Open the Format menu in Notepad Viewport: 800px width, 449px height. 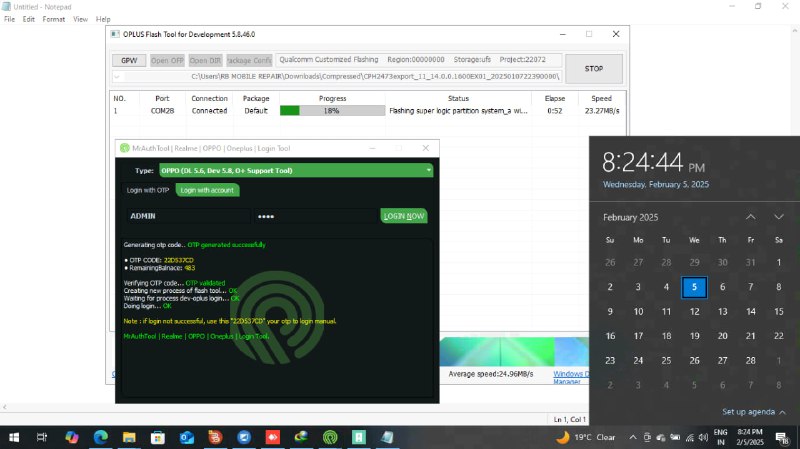click(x=54, y=19)
